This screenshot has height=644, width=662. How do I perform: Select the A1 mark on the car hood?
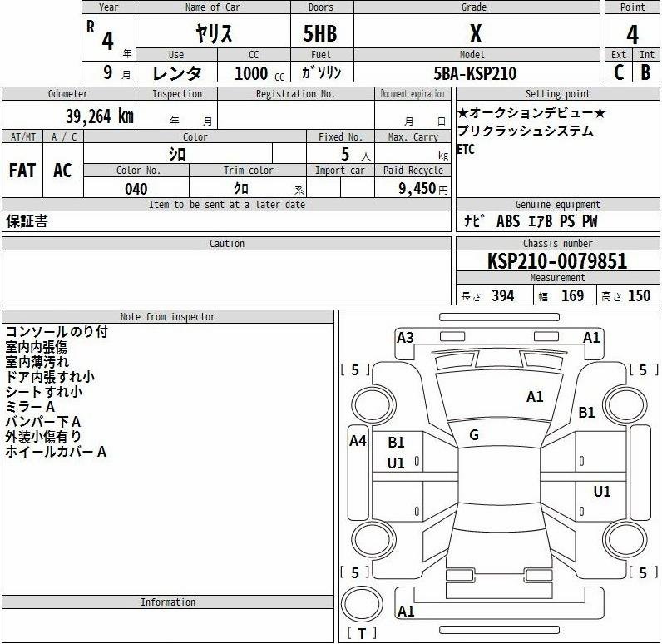[x=535, y=397]
